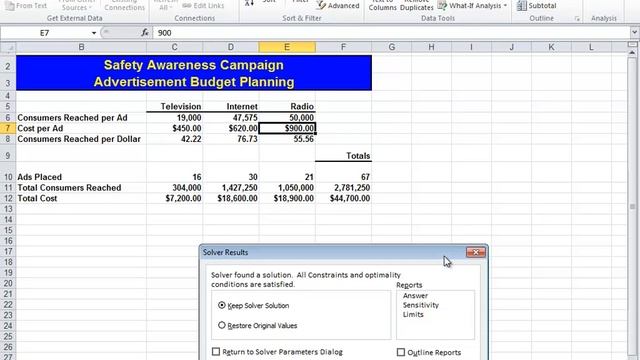The image size is (640, 360).
Task: Select Keep Solver Solution radio button
Action: [222, 305]
